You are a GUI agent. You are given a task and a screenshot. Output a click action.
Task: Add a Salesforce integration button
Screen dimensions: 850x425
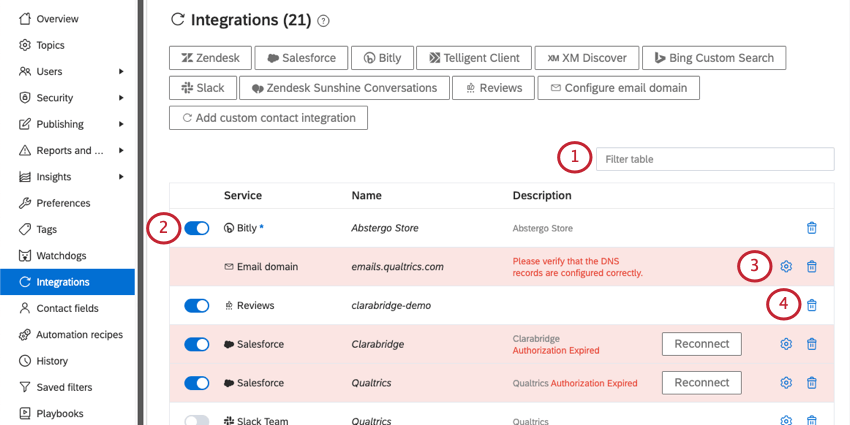pyautogui.click(x=301, y=58)
